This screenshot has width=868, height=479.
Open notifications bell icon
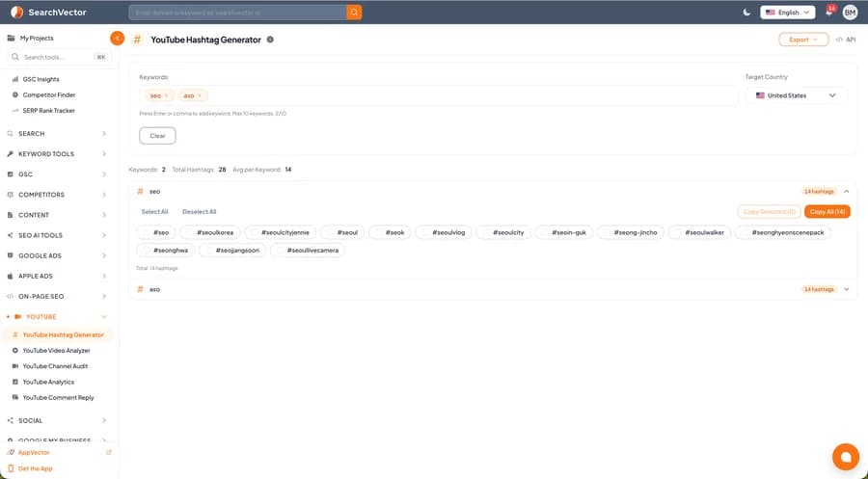tap(829, 12)
